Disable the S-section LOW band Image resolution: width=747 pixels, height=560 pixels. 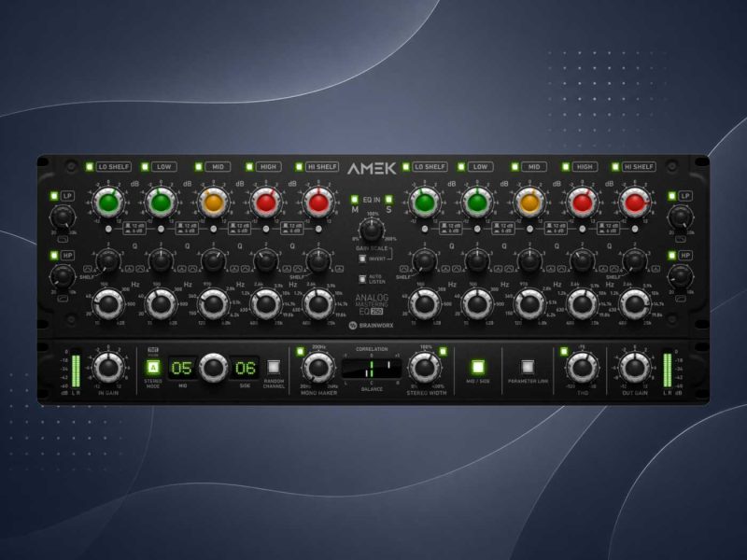461,167
